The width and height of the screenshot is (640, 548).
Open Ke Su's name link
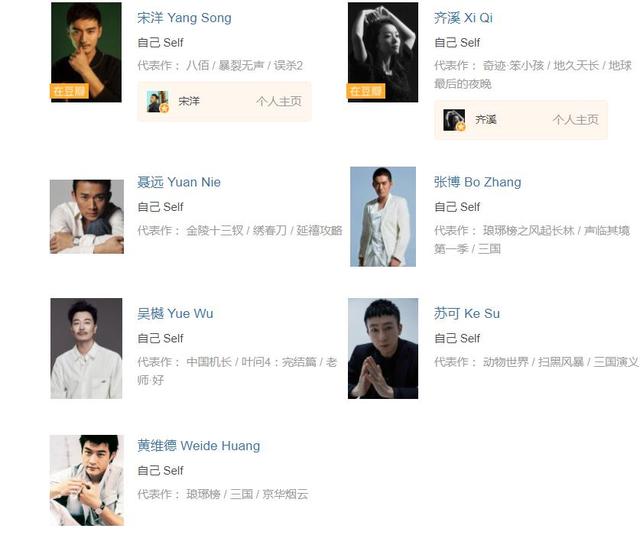467,313
